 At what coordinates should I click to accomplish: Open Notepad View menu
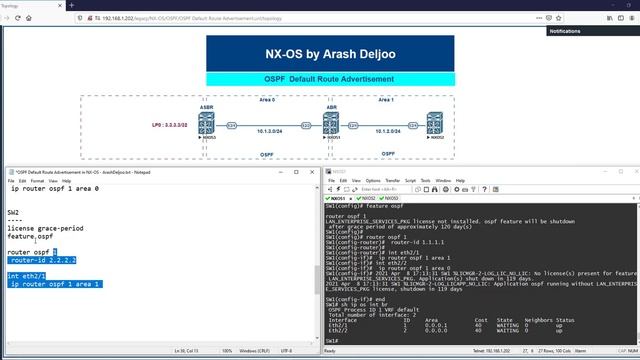pos(53,181)
